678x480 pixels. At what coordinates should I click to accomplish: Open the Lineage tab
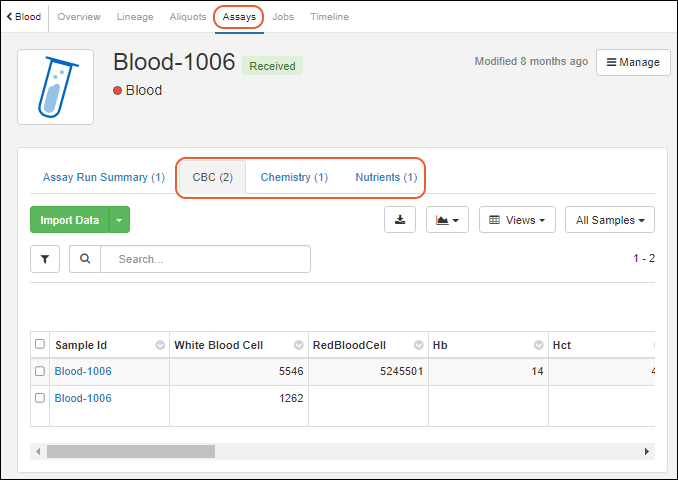click(x=135, y=17)
